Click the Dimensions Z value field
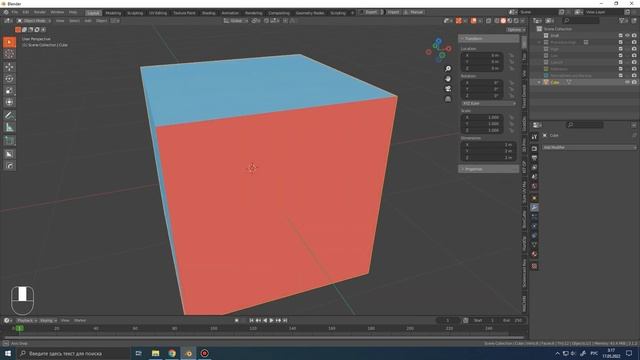This screenshot has height=360, width=640. [x=488, y=158]
